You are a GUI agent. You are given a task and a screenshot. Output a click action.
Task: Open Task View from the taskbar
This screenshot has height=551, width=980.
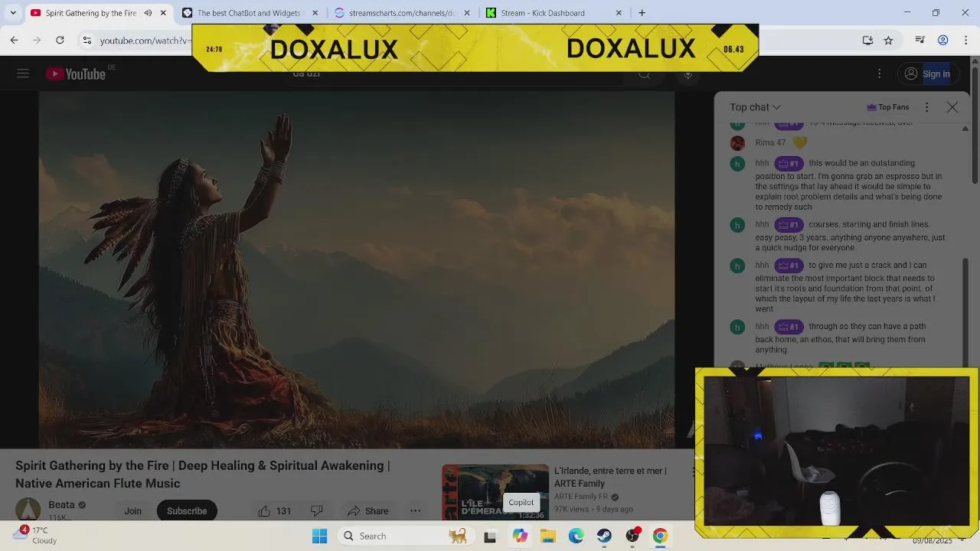click(490, 536)
